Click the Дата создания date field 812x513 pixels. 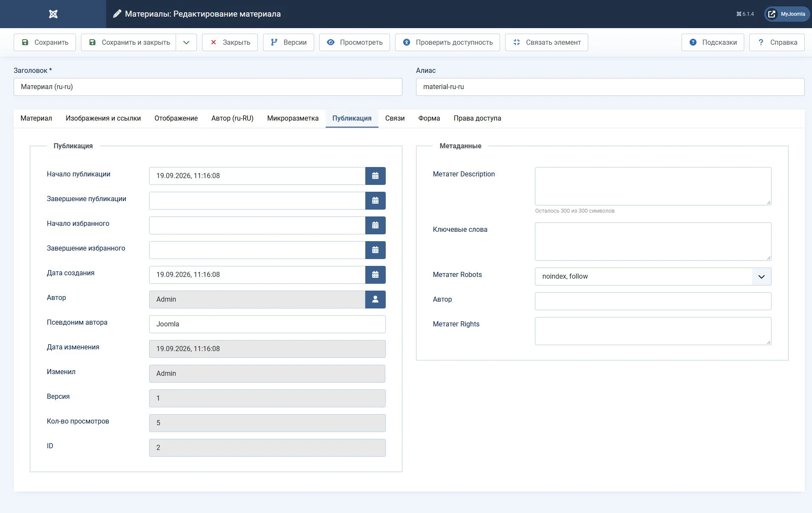click(x=257, y=275)
